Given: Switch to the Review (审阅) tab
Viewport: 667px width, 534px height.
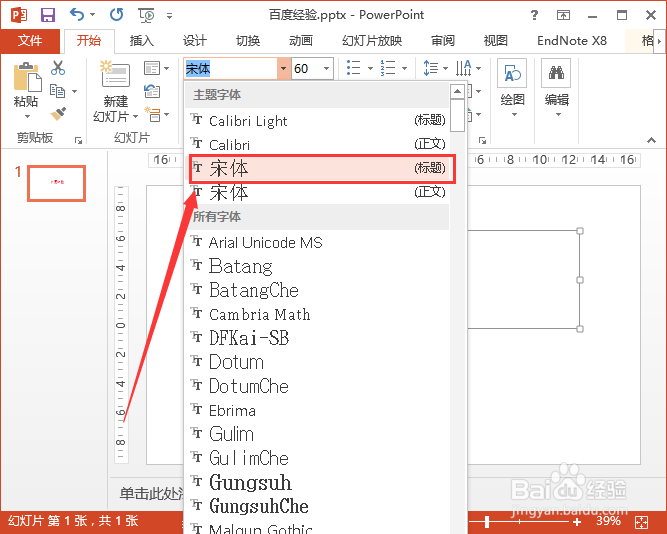Looking at the screenshot, I should 442,41.
